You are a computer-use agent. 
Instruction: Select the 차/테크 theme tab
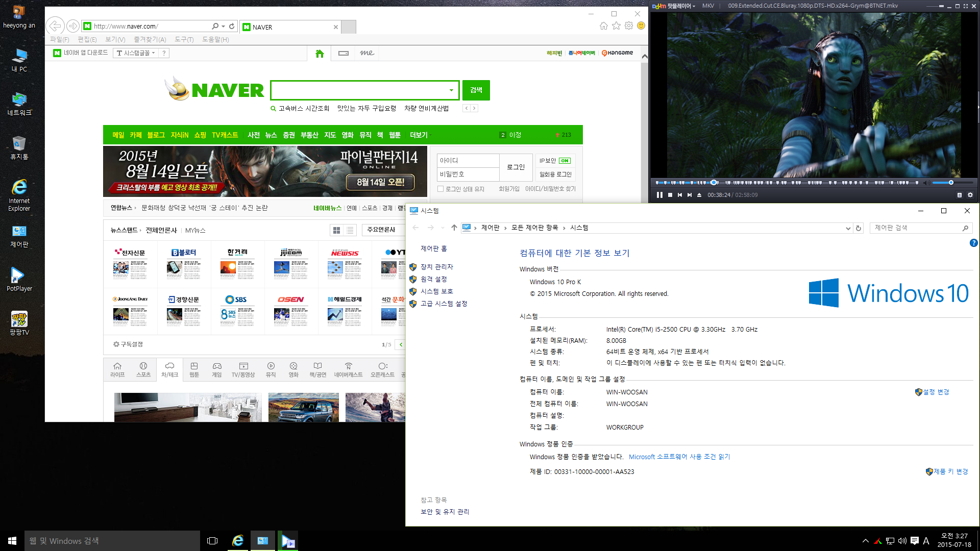coord(169,370)
